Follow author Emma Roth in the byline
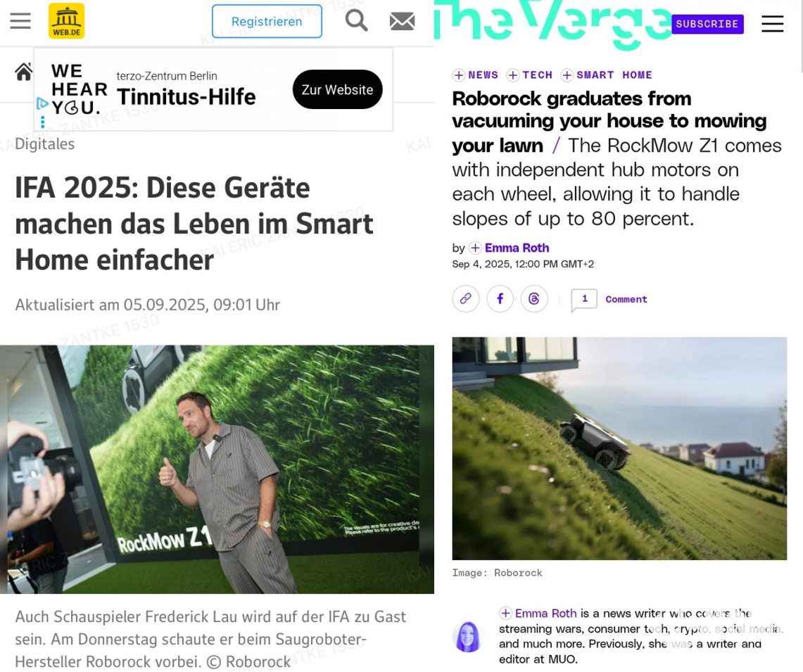This screenshot has width=803, height=672. coord(475,248)
